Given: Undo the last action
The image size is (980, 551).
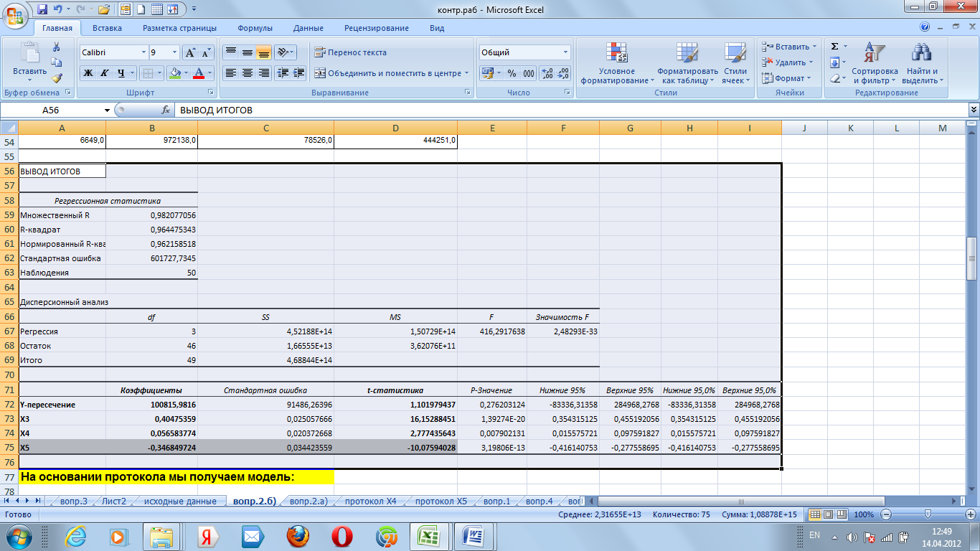Looking at the screenshot, I should click(58, 9).
